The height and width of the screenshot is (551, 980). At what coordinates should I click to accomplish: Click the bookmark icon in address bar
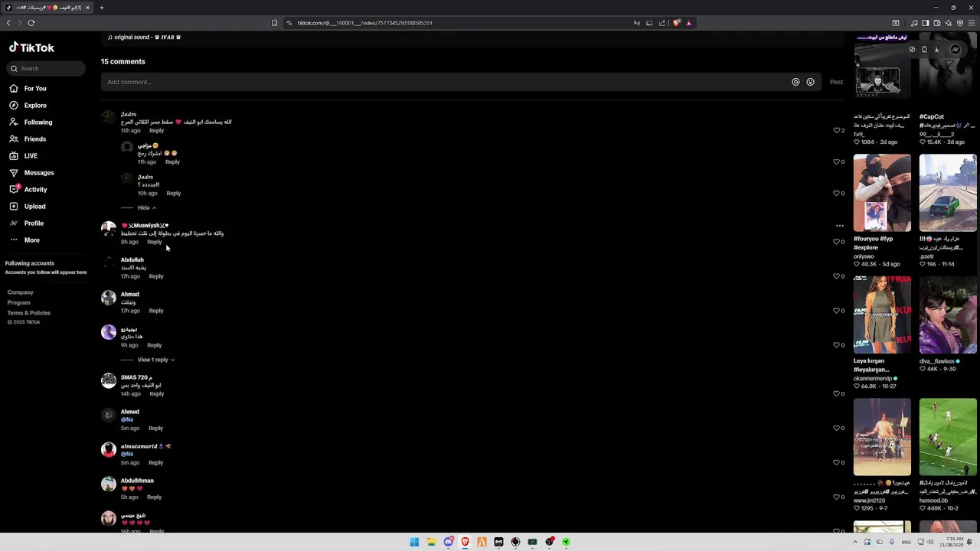click(x=274, y=23)
